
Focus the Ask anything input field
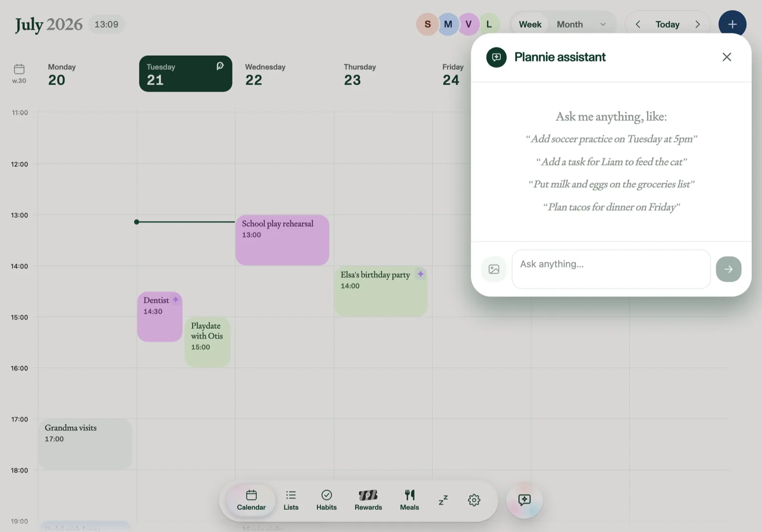click(x=611, y=269)
